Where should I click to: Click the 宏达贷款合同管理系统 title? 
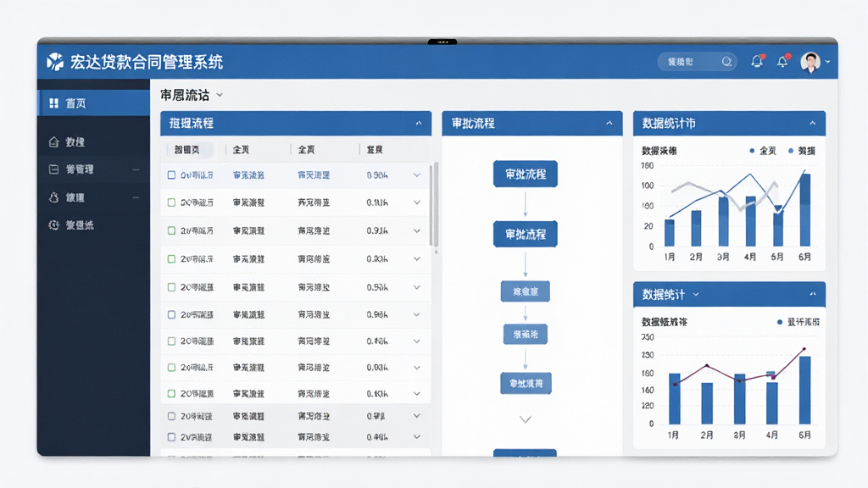[146, 62]
